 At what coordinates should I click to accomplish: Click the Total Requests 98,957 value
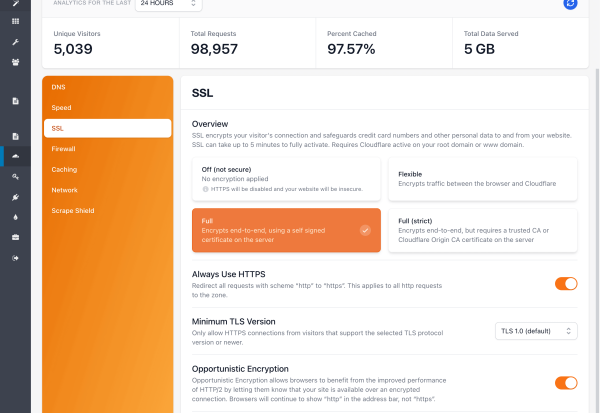pos(214,49)
